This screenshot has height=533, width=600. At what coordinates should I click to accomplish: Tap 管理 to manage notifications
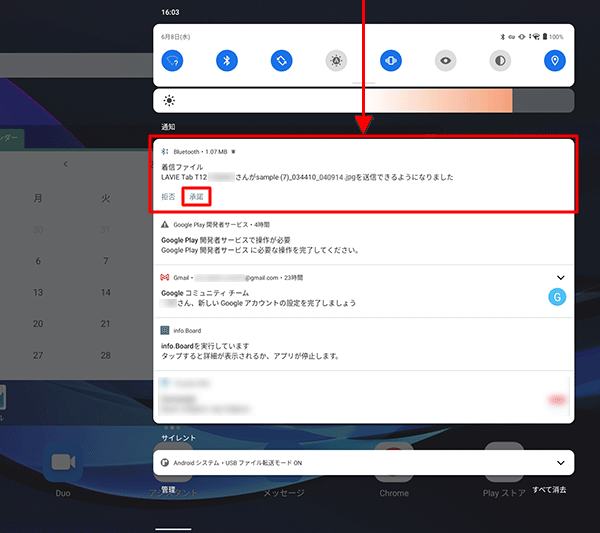(168, 489)
